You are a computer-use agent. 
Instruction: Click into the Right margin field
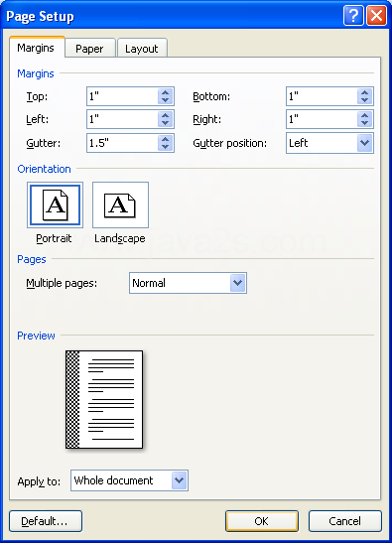click(x=323, y=119)
